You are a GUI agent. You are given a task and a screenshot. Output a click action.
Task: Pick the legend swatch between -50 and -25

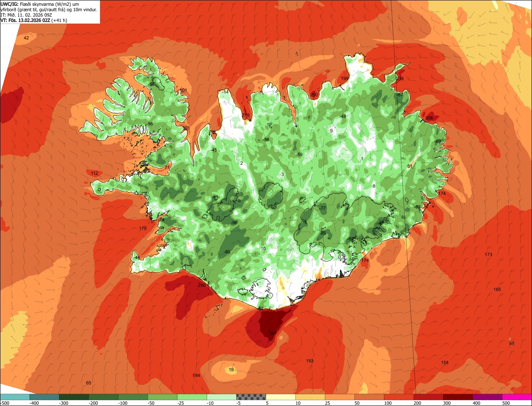[162, 397]
